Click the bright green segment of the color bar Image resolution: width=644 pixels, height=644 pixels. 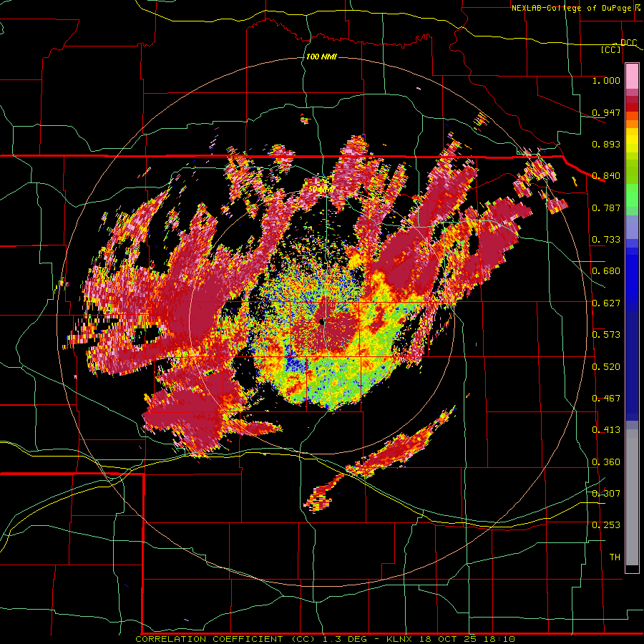coord(632,195)
